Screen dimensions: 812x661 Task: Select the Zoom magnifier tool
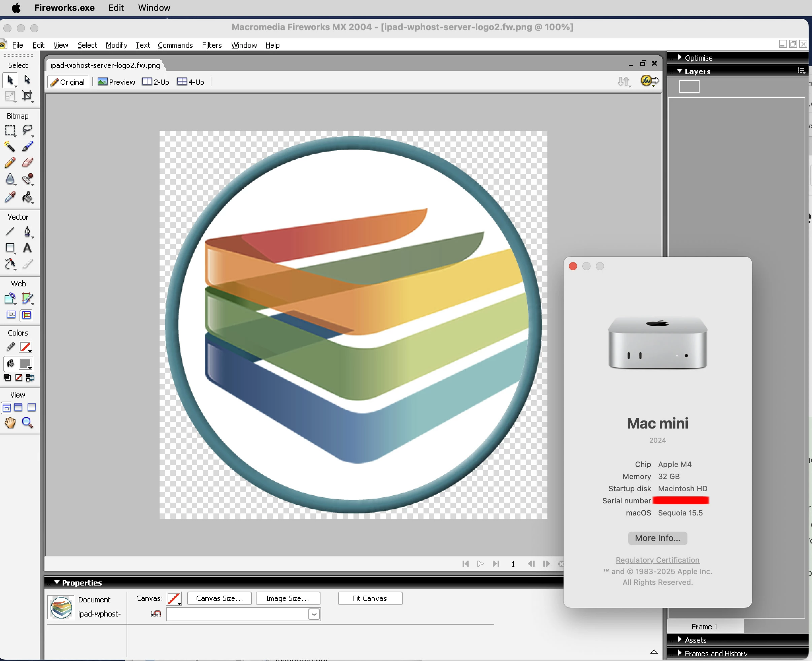(x=27, y=423)
